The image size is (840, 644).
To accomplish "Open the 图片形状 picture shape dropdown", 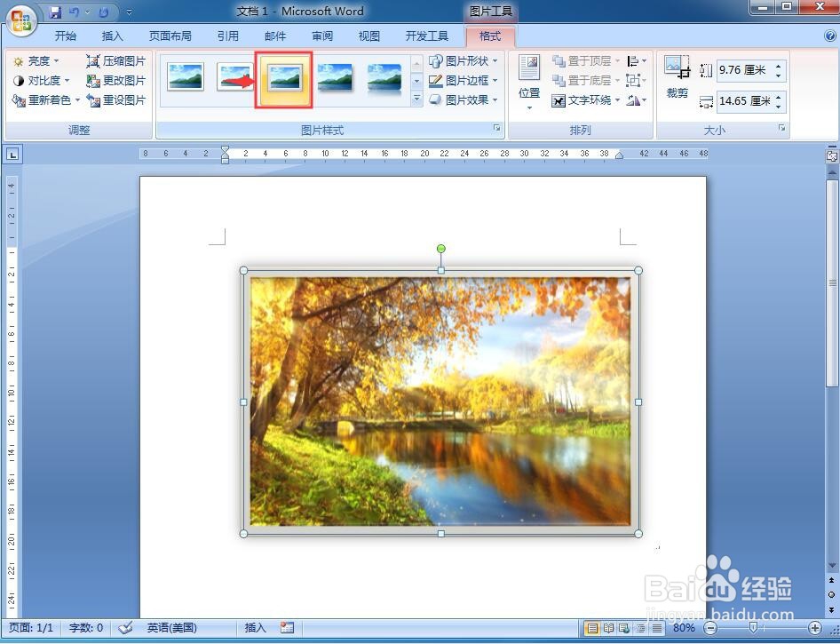I will pos(464,61).
